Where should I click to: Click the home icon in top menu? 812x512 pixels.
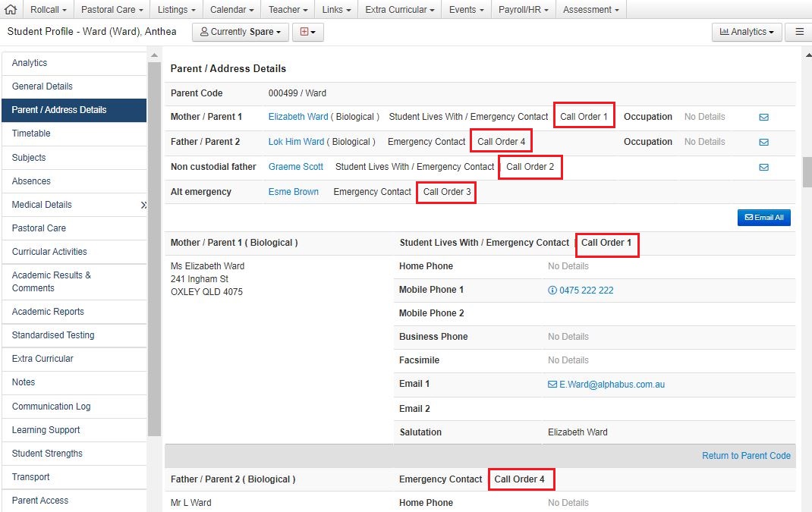[x=11, y=9]
